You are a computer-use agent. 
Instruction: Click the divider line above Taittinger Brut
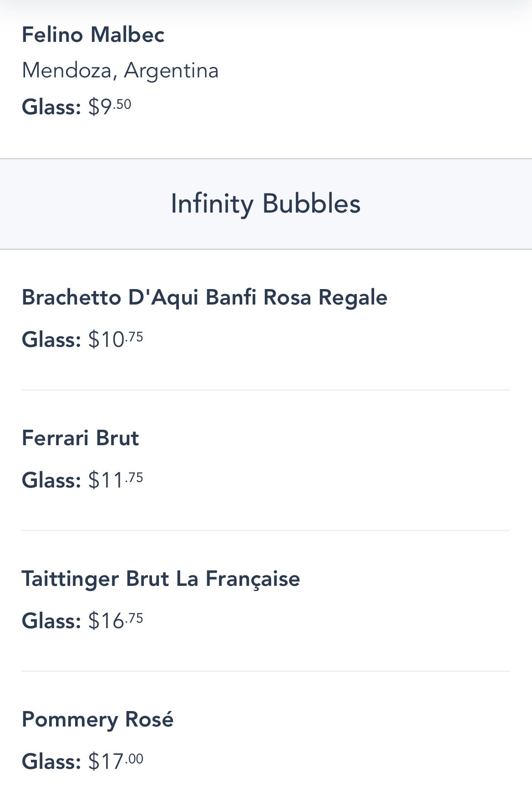pyautogui.click(x=266, y=531)
